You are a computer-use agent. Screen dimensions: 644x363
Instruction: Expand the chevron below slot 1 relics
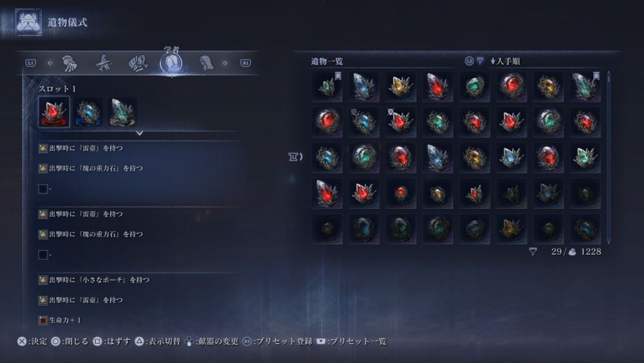click(x=140, y=133)
